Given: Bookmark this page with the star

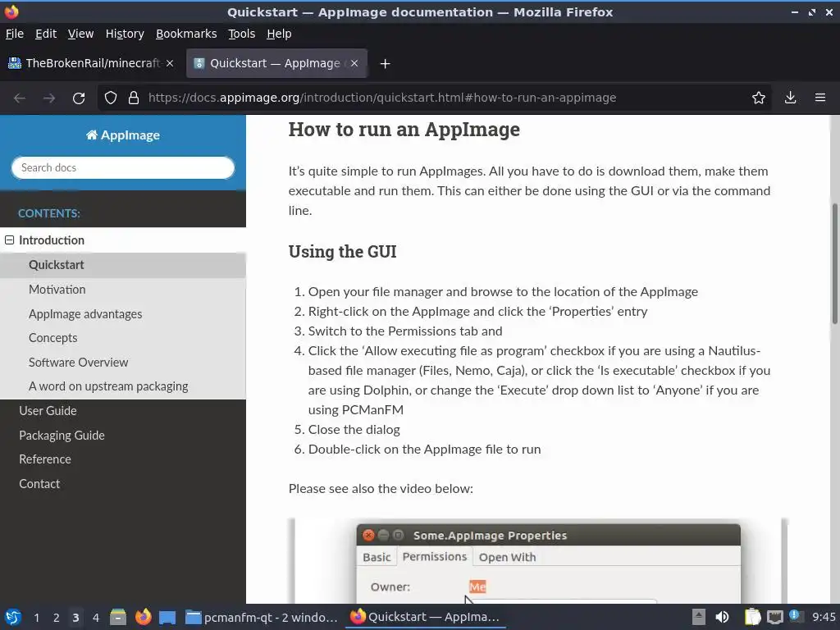Looking at the screenshot, I should (x=759, y=98).
